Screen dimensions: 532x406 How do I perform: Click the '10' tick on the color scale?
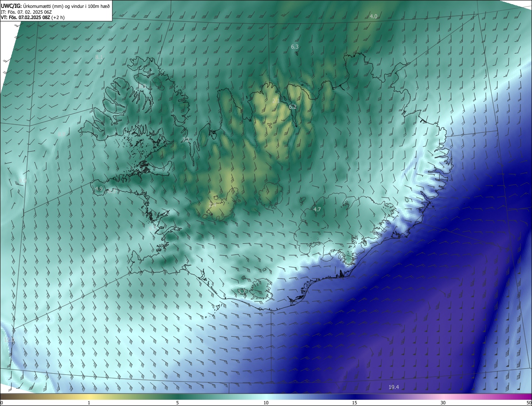pyautogui.click(x=266, y=403)
